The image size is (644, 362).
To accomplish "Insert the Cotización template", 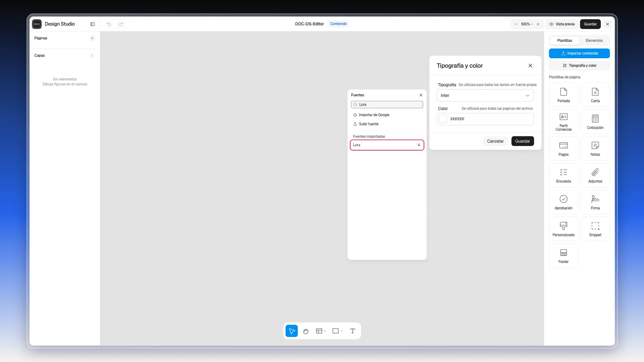I will (x=595, y=122).
